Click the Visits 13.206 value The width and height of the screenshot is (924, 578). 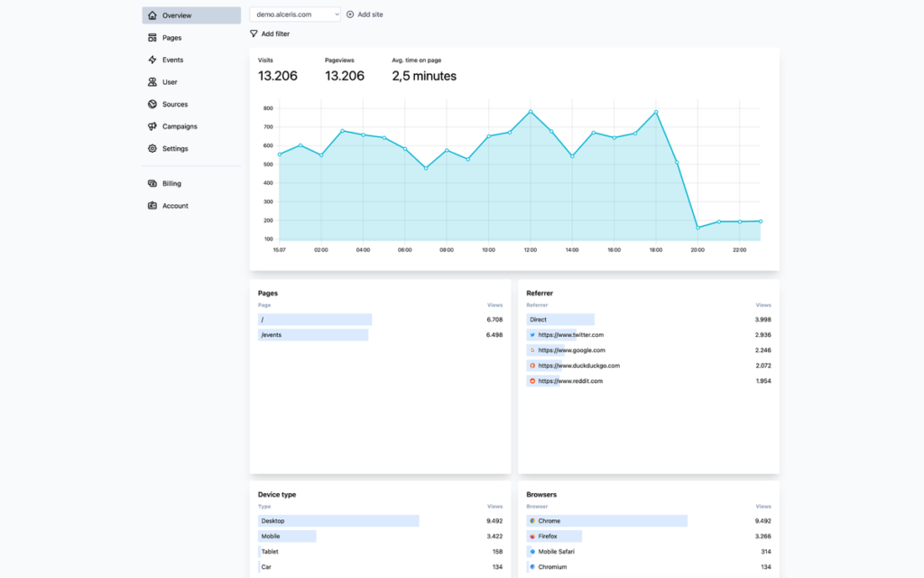pyautogui.click(x=278, y=76)
